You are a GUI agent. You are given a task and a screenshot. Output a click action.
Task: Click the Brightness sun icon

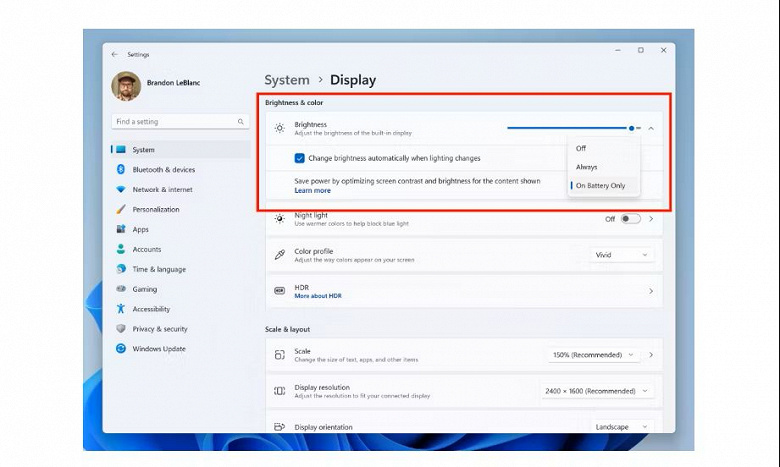coord(280,128)
